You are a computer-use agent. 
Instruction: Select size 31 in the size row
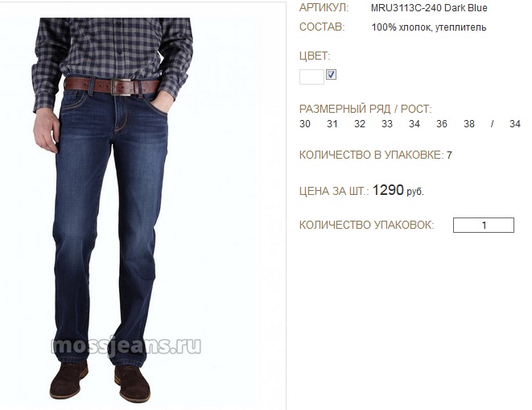[332, 124]
